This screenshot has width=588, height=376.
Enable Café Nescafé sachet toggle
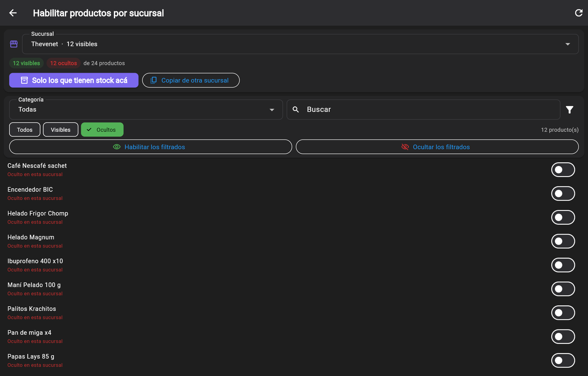pyautogui.click(x=563, y=170)
